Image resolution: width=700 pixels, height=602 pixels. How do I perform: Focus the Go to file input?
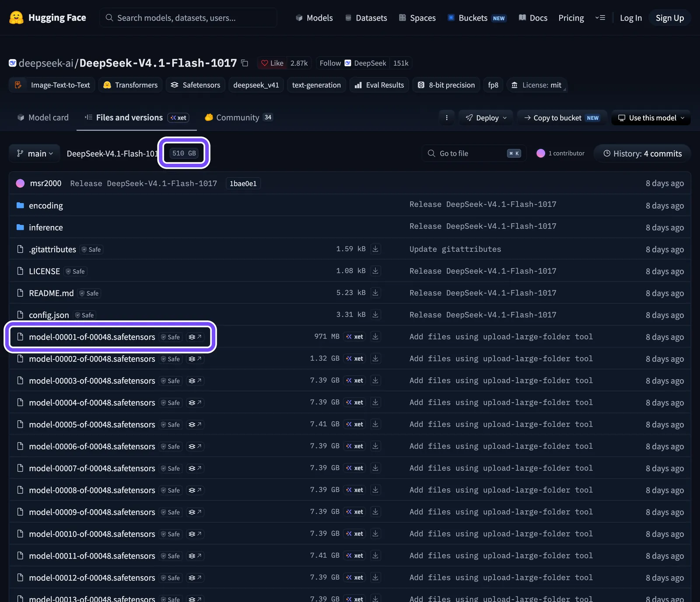pos(474,153)
